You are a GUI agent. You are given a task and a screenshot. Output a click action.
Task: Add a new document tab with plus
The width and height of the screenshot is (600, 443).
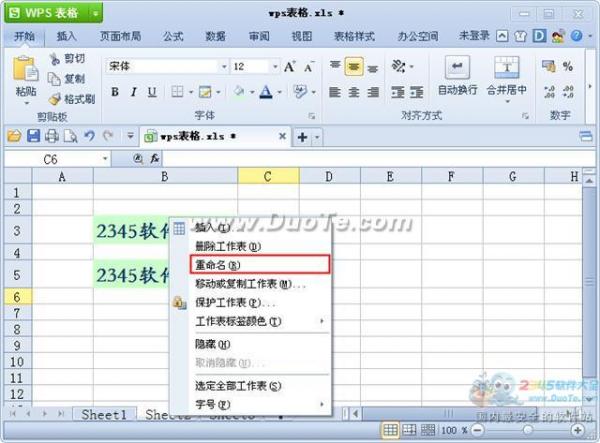tap(302, 137)
